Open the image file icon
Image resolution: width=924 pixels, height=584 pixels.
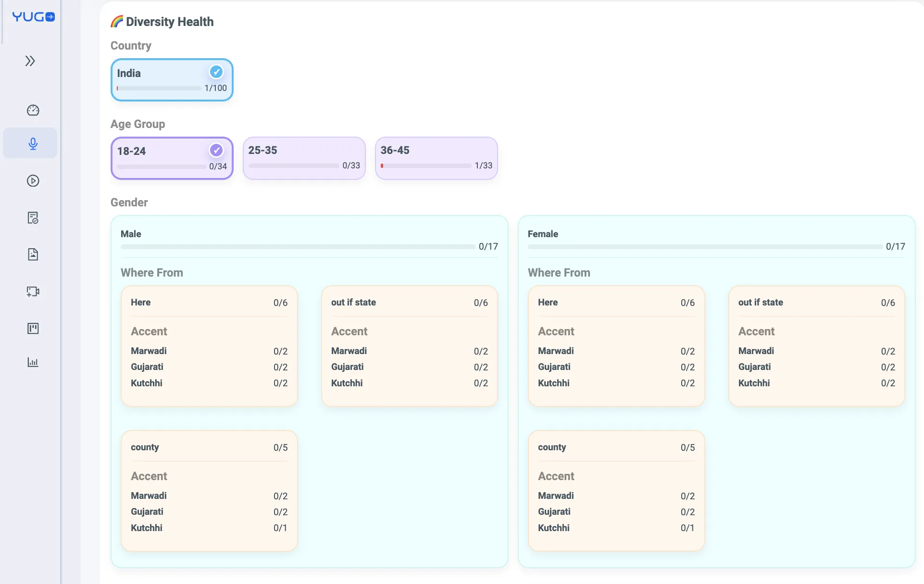tap(32, 254)
